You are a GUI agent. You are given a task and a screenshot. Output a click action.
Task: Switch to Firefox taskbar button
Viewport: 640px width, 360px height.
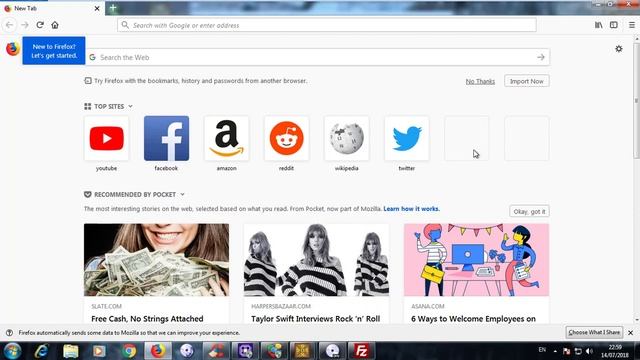coord(158,351)
